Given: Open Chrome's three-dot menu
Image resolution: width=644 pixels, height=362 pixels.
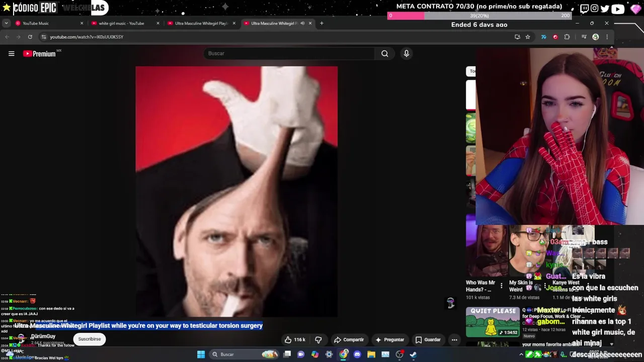Looking at the screenshot, I should 607,37.
